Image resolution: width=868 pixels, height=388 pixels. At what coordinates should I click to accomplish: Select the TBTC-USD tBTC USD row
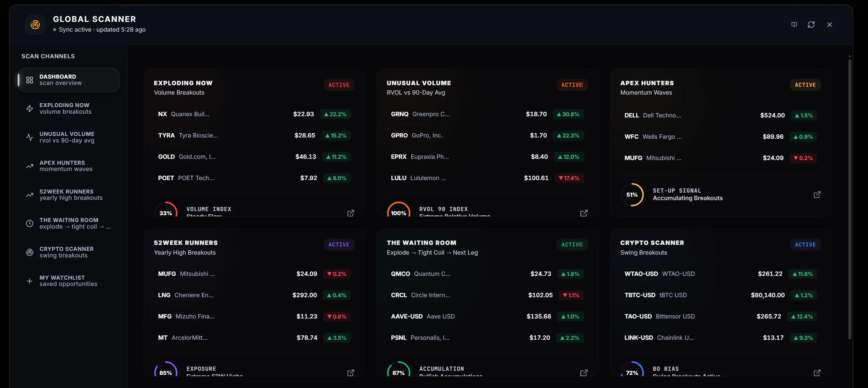721,295
